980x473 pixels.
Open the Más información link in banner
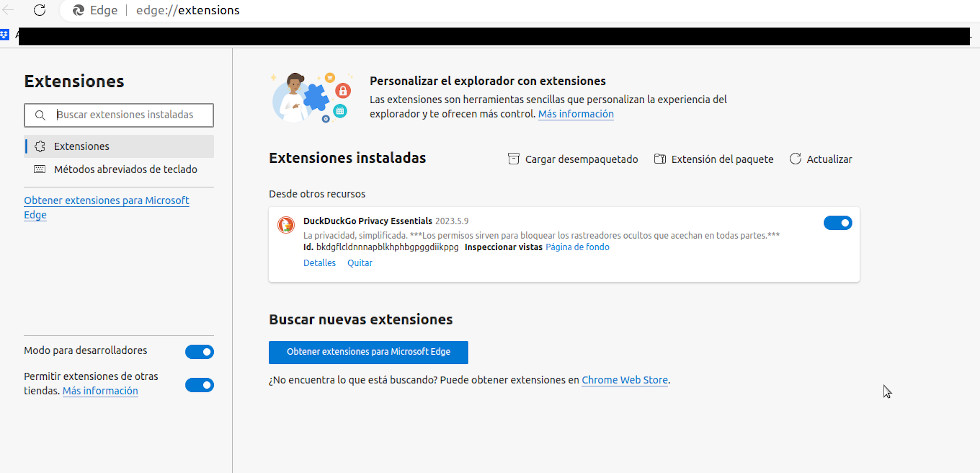coord(576,114)
